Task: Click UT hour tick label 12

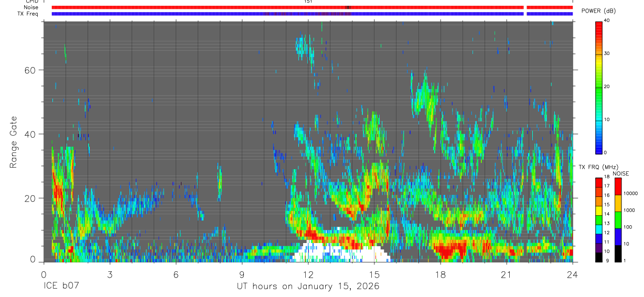Action: [308, 275]
